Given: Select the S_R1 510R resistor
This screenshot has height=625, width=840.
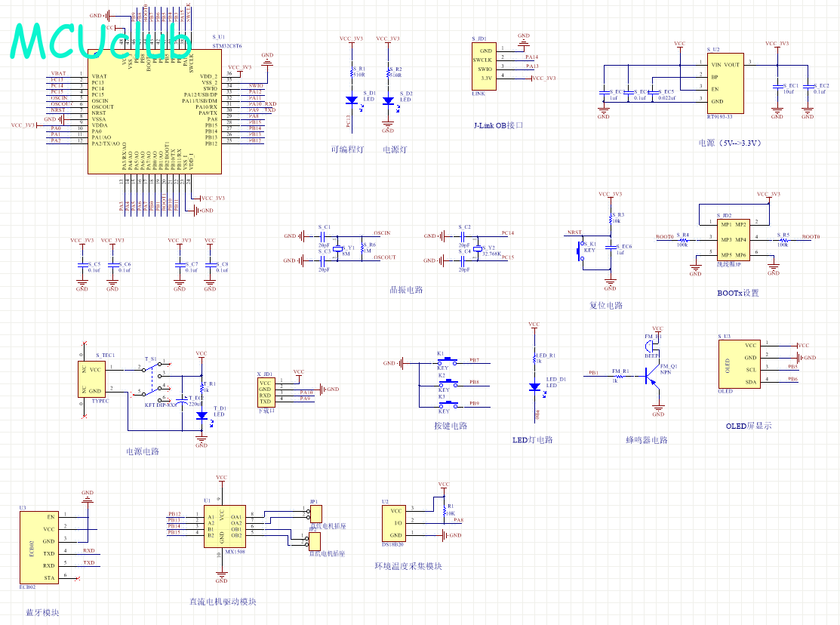Looking at the screenshot, I should coord(352,72).
